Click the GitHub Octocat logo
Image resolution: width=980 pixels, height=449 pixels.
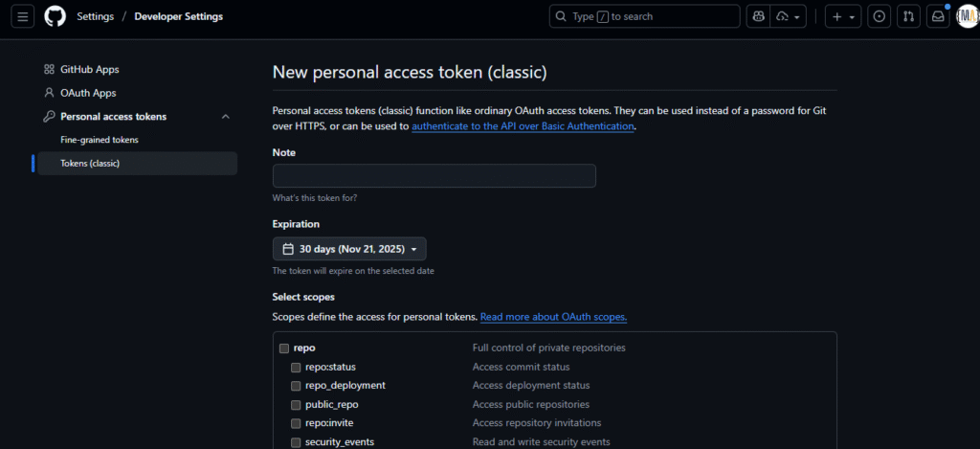point(55,17)
